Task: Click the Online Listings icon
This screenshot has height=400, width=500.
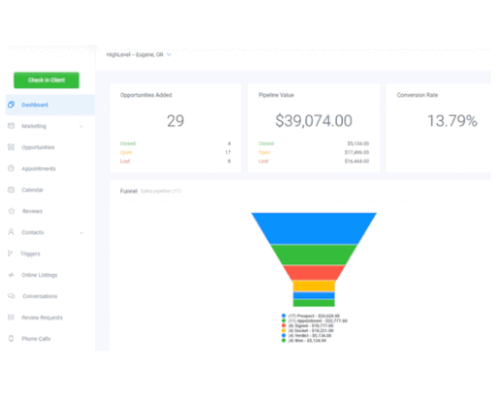Action: 11,275
